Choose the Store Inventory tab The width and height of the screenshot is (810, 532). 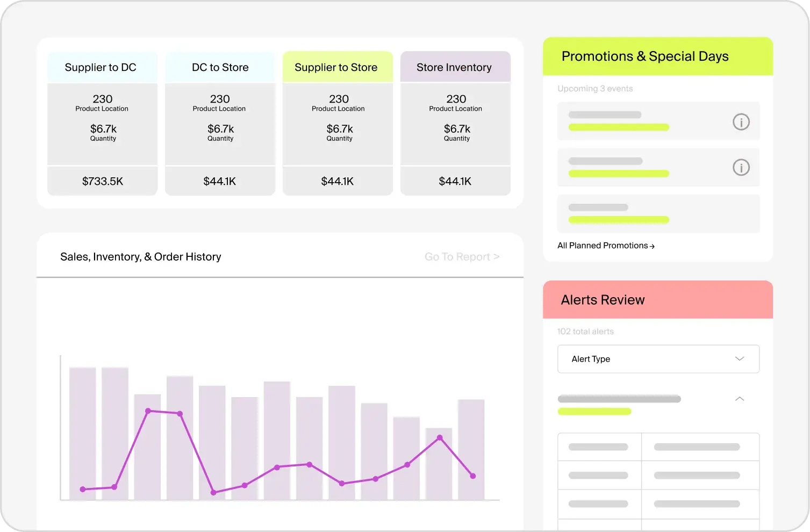(x=454, y=67)
